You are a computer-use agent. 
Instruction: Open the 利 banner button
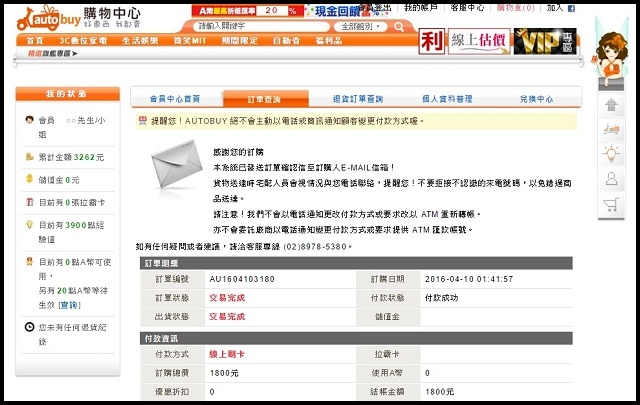tap(432, 41)
